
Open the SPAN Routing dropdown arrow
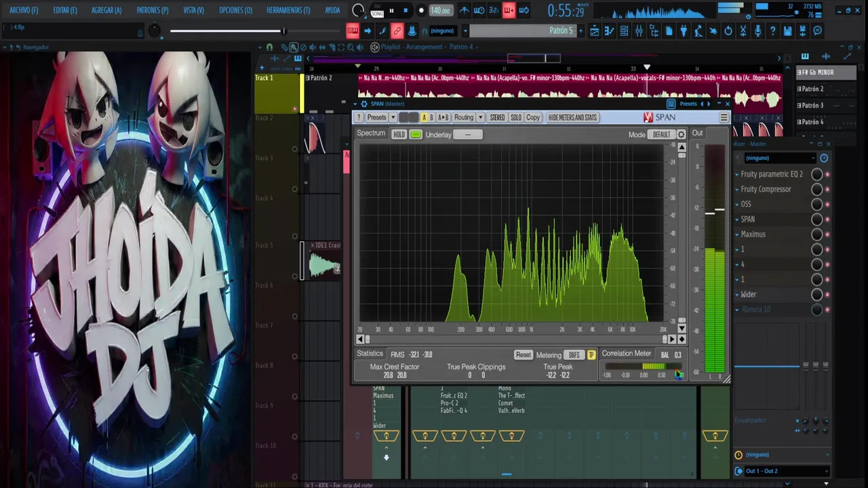480,117
